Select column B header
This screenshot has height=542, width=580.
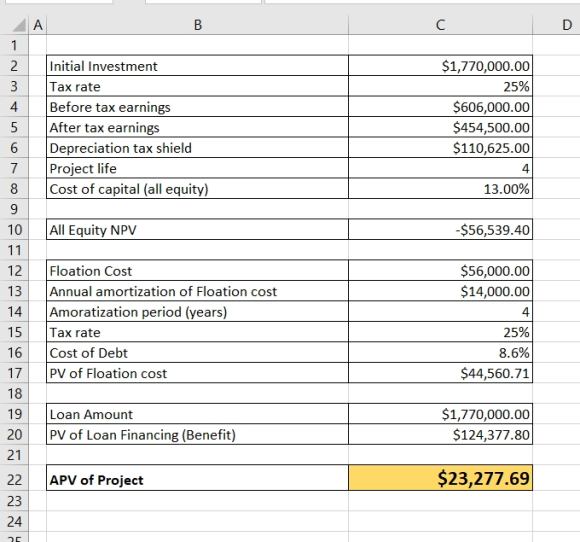click(198, 25)
